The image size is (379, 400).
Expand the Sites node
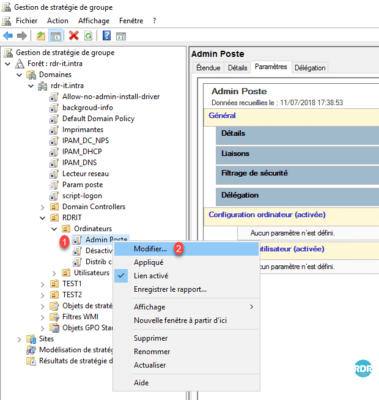point(19,339)
